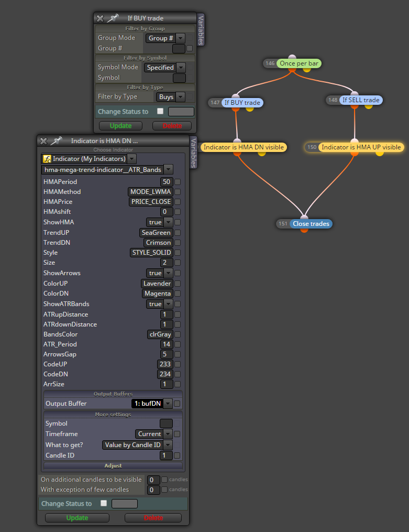The height and width of the screenshot is (532, 409).
Task: Expand the Adjust section
Action: tap(113, 466)
